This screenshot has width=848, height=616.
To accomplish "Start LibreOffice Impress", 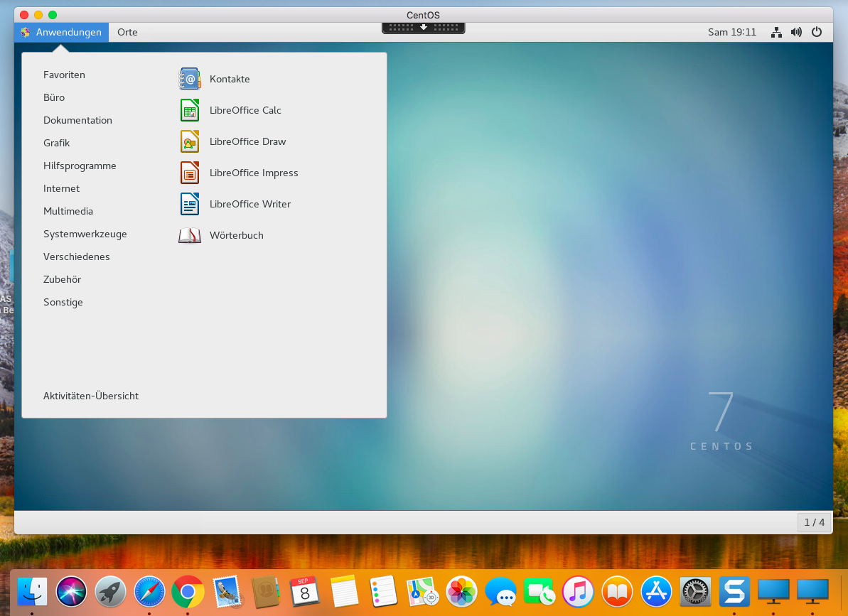I will tap(253, 173).
